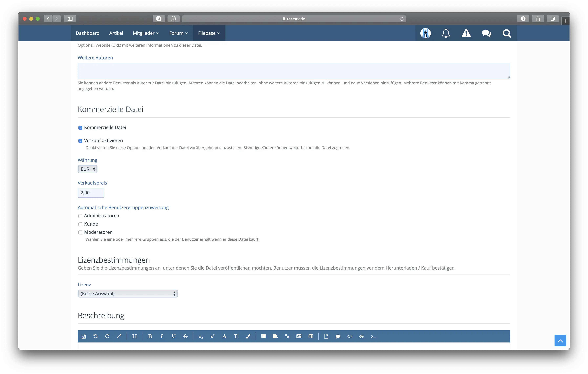The width and height of the screenshot is (588, 374).
Task: Uncheck the Kommerzielle Datei checkbox
Action: [x=80, y=128]
